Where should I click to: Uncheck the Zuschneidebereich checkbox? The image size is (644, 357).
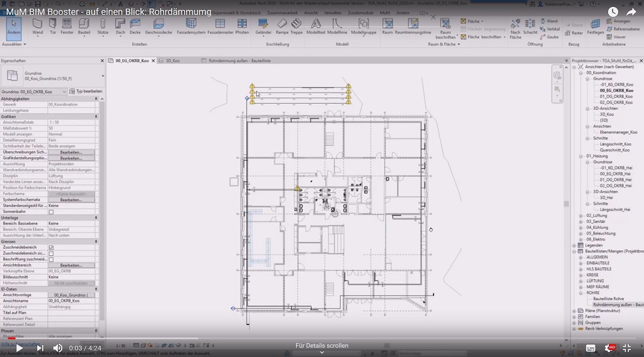point(51,248)
